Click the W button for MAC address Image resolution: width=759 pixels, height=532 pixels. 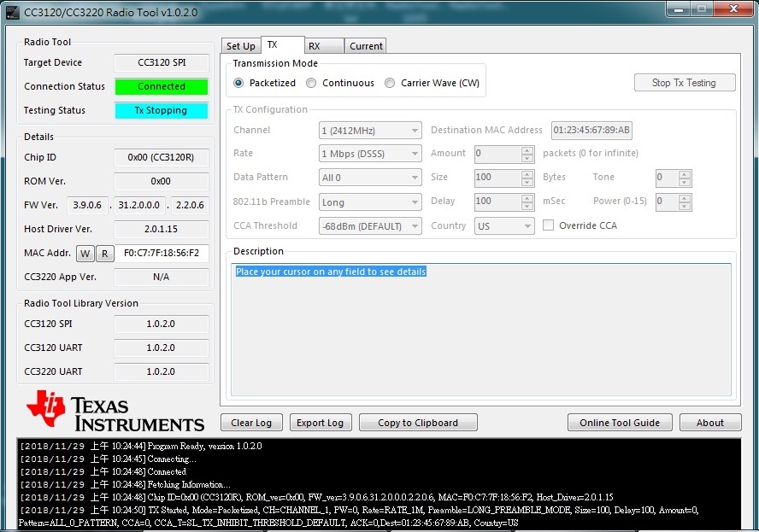click(85, 254)
